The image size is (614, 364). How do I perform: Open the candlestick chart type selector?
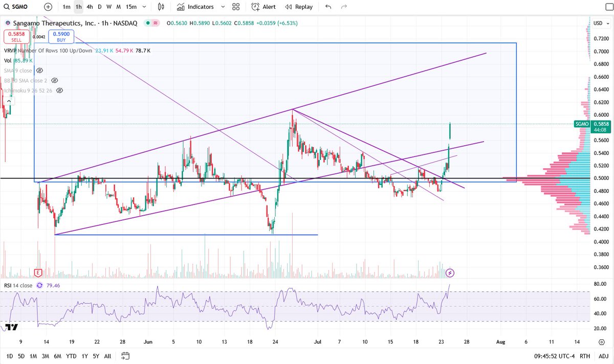[161, 7]
